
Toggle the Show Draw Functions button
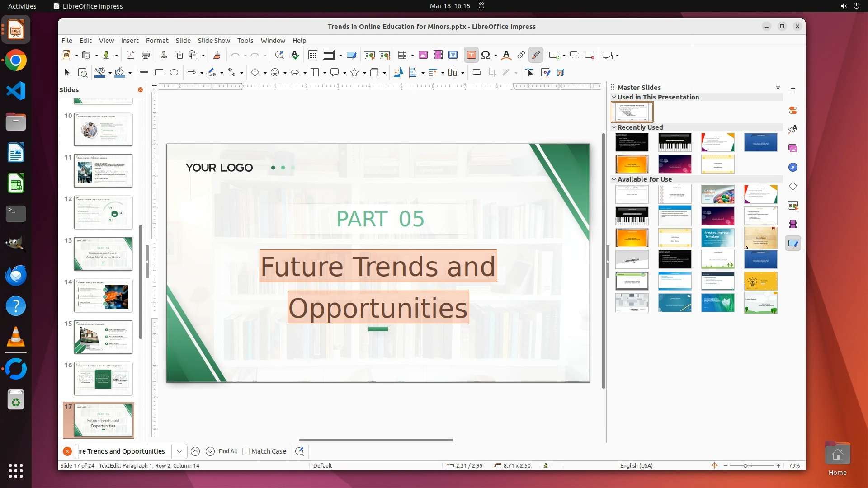coord(536,55)
